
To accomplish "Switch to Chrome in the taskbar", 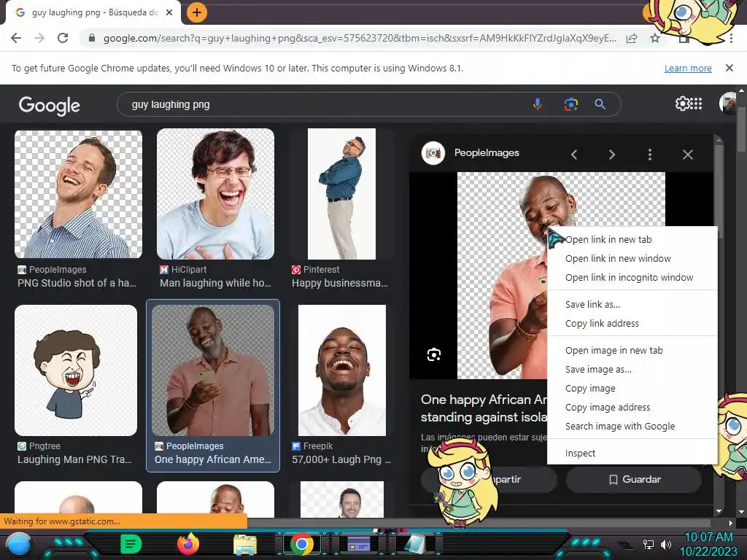I will [x=301, y=545].
